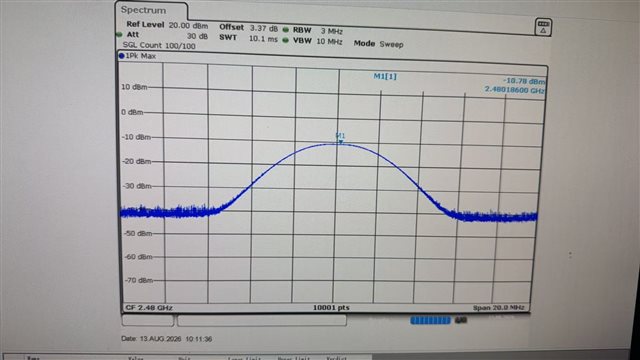Select the Ref Level 20.00 dBm field
The image size is (640, 360).
pos(167,25)
